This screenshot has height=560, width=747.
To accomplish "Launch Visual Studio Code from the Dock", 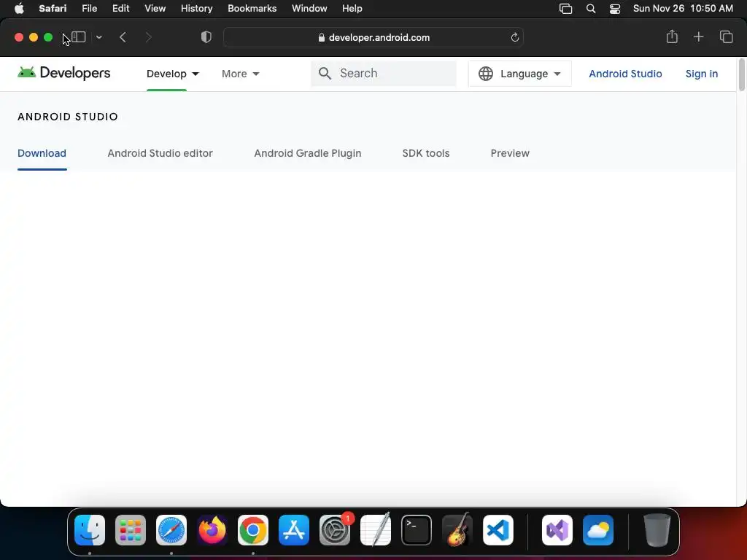I will click(x=498, y=530).
